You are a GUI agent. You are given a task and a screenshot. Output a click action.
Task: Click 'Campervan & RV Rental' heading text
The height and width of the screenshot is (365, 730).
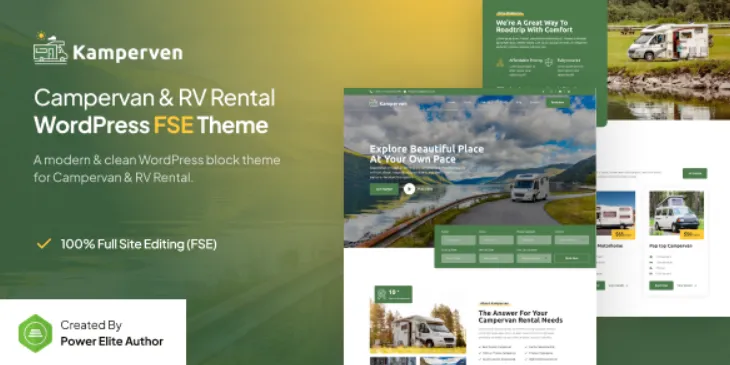[155, 98]
